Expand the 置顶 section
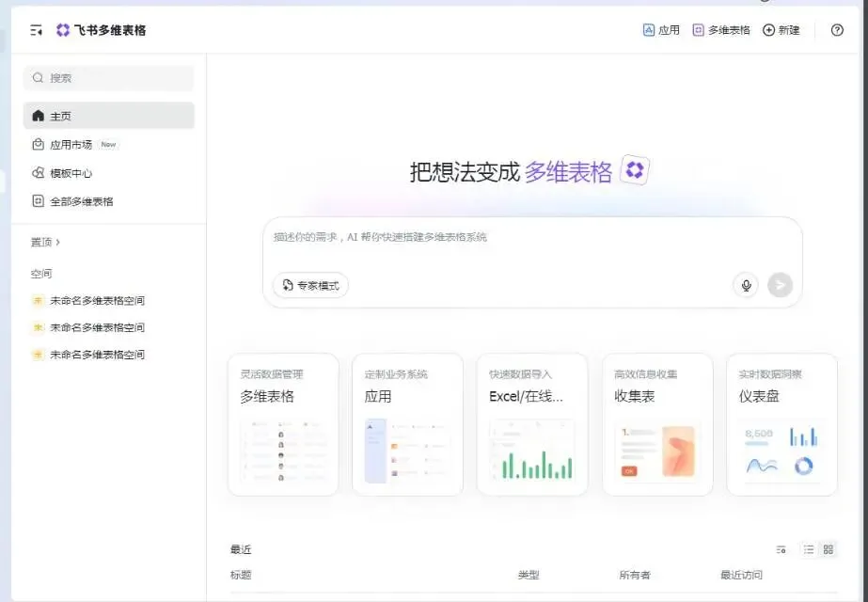 tap(45, 242)
